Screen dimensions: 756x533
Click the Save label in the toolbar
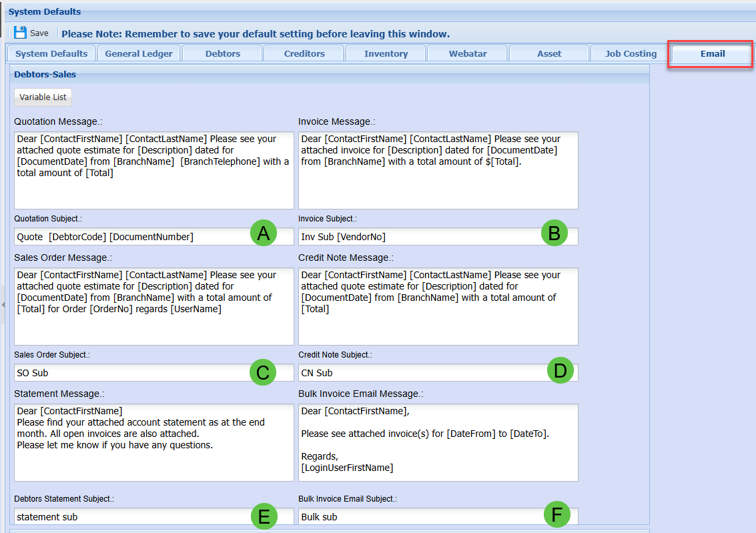39,33
